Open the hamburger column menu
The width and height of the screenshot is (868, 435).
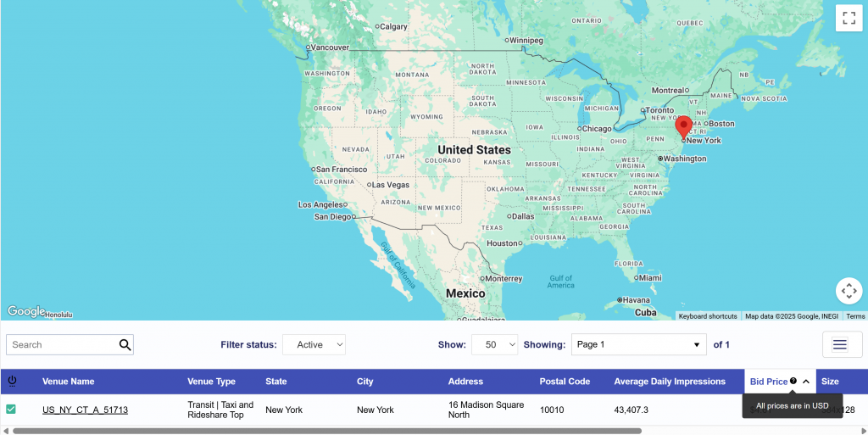pyautogui.click(x=840, y=345)
